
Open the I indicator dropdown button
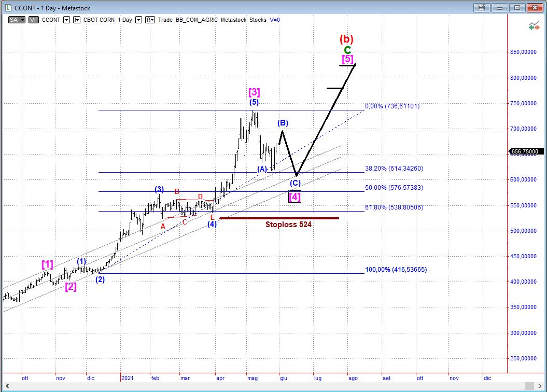[77, 20]
